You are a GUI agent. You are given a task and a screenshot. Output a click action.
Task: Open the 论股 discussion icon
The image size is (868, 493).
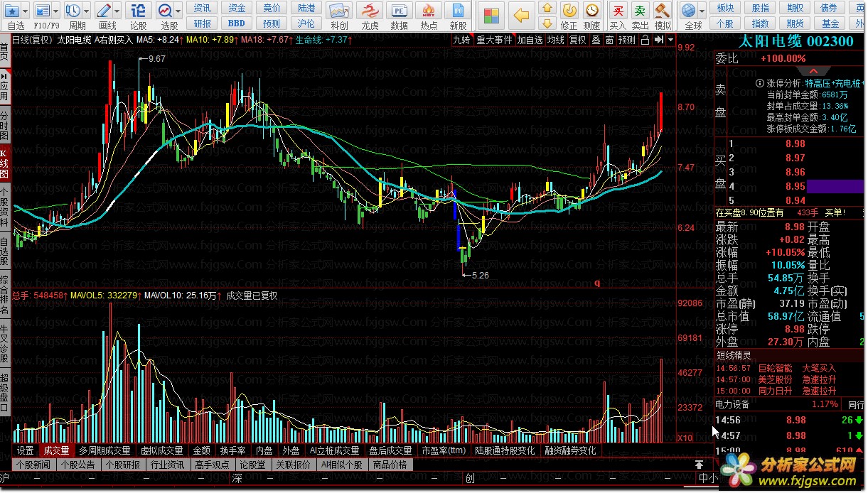pyautogui.click(x=139, y=11)
